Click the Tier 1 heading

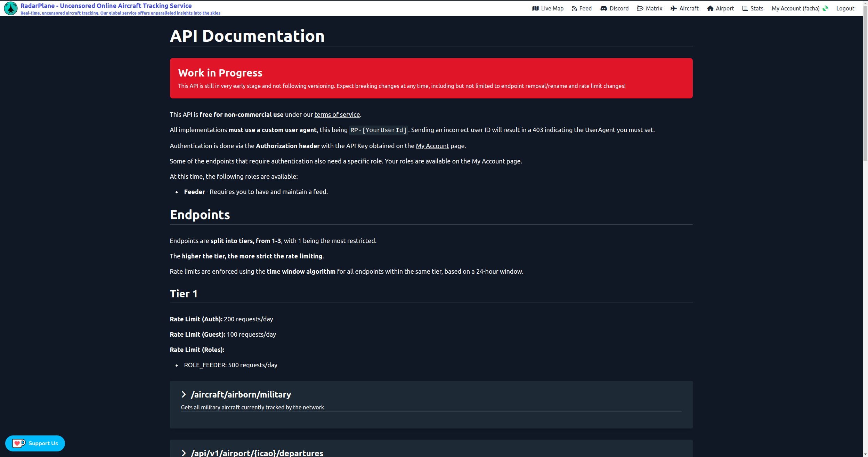coord(184,294)
